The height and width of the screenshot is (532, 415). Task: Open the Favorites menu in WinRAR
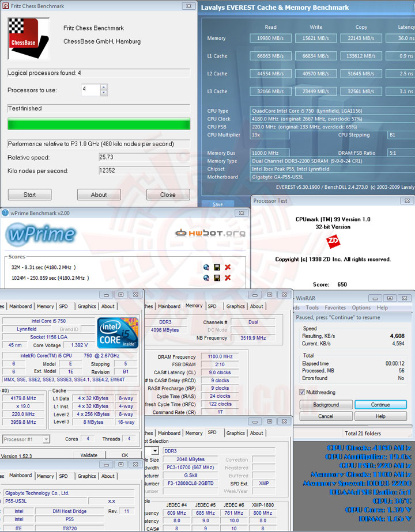coord(335,307)
